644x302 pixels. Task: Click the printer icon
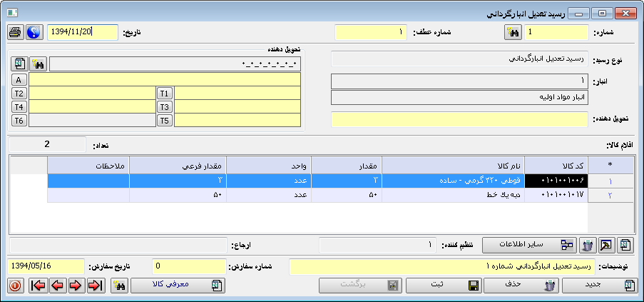15,32
